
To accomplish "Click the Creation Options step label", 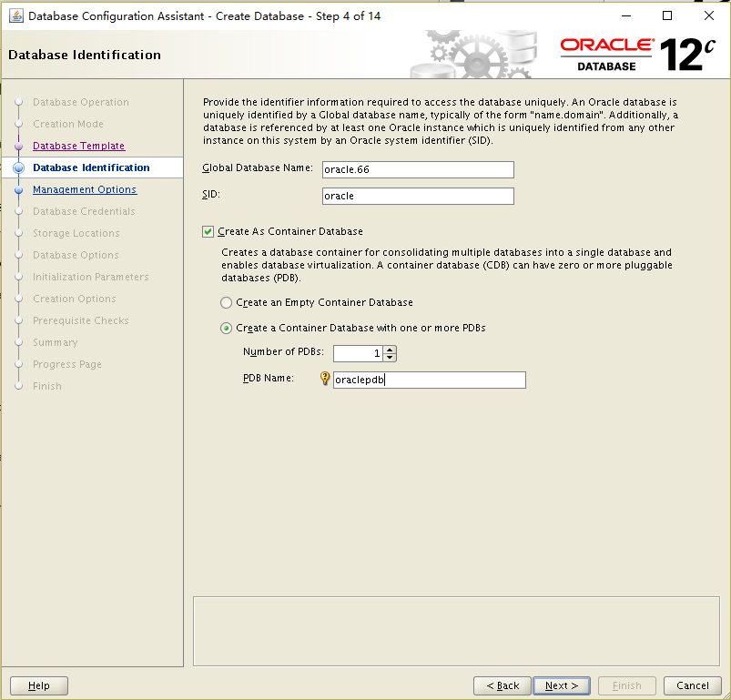I will [74, 299].
